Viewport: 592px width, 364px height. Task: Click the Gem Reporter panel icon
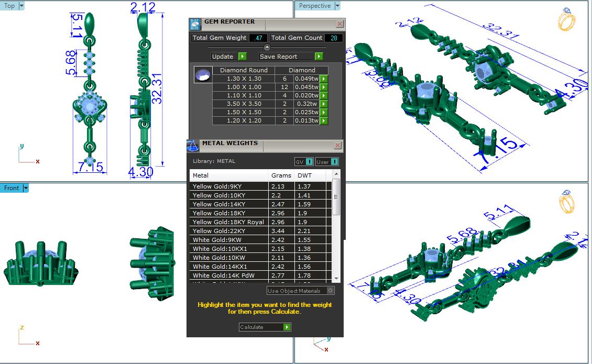point(195,24)
